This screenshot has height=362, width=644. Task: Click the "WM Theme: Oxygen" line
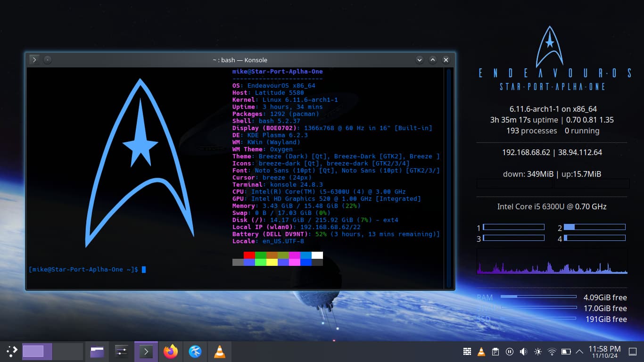[263, 149]
